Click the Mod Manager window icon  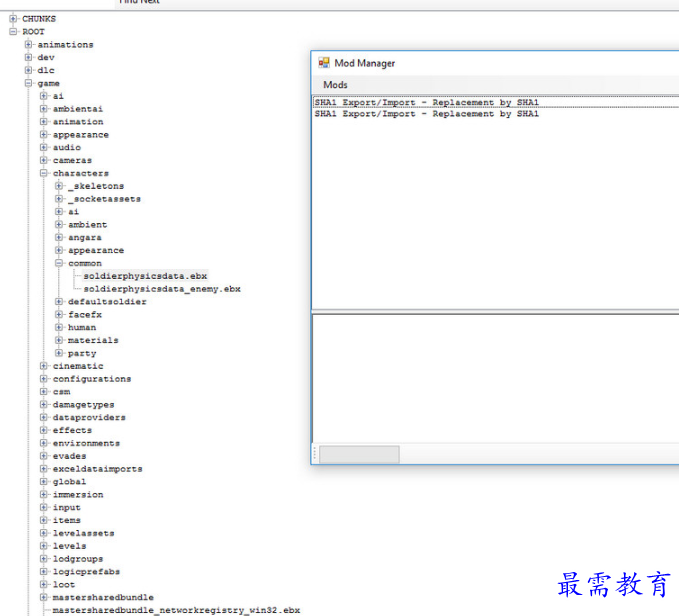click(323, 63)
